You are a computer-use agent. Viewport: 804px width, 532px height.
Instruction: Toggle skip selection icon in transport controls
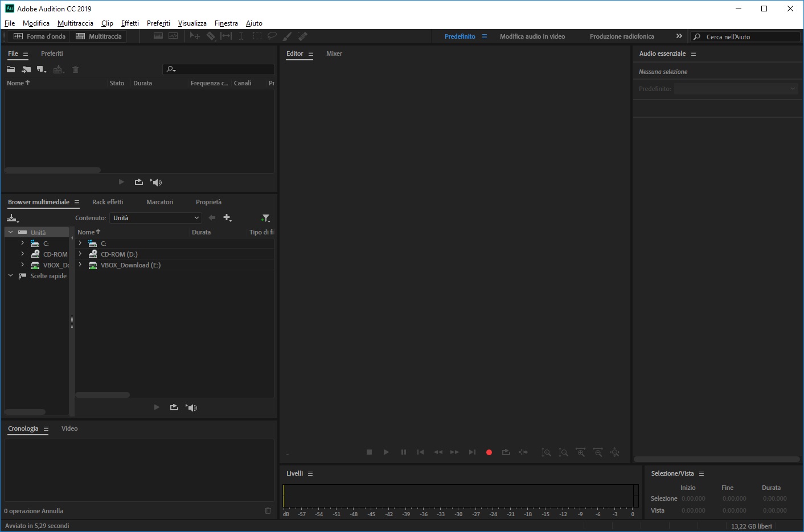point(523,452)
